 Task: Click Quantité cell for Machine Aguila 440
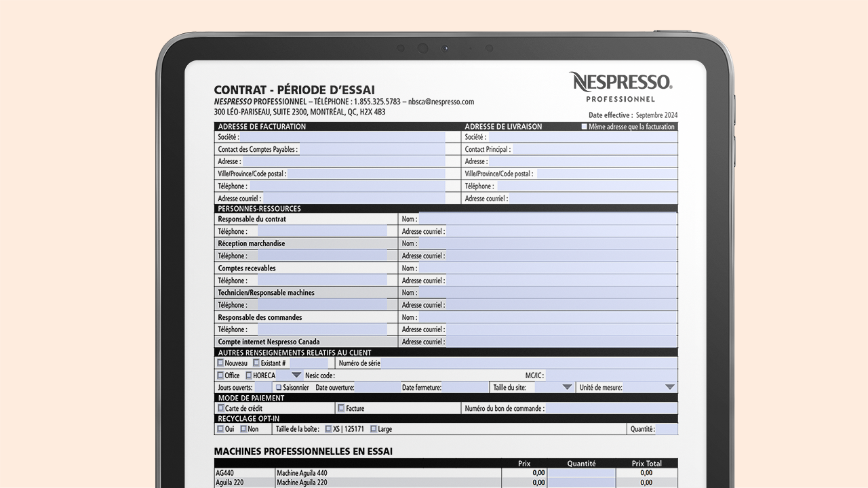[582, 472]
